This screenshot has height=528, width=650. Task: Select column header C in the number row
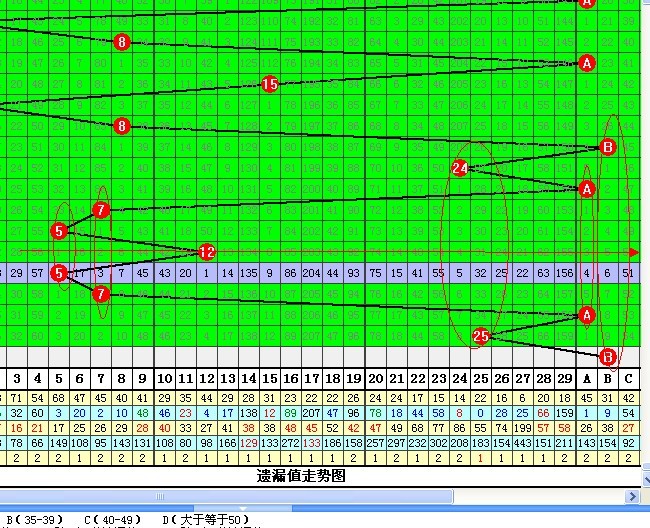628,378
